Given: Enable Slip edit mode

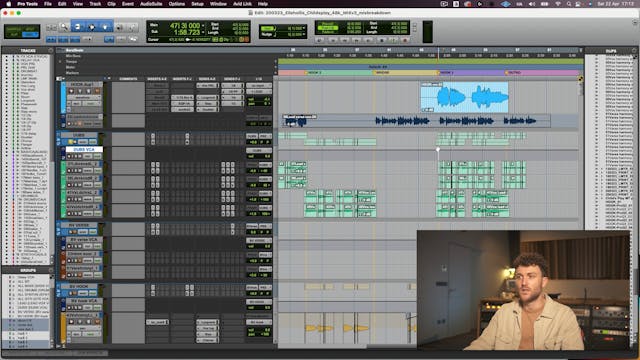Looking at the screenshot, I should click(x=13, y=35).
